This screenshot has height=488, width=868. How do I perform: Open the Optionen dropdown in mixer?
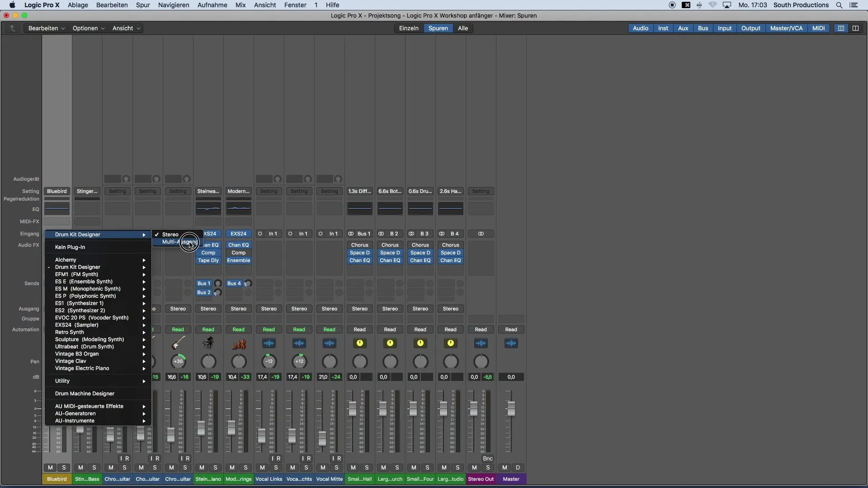89,28
